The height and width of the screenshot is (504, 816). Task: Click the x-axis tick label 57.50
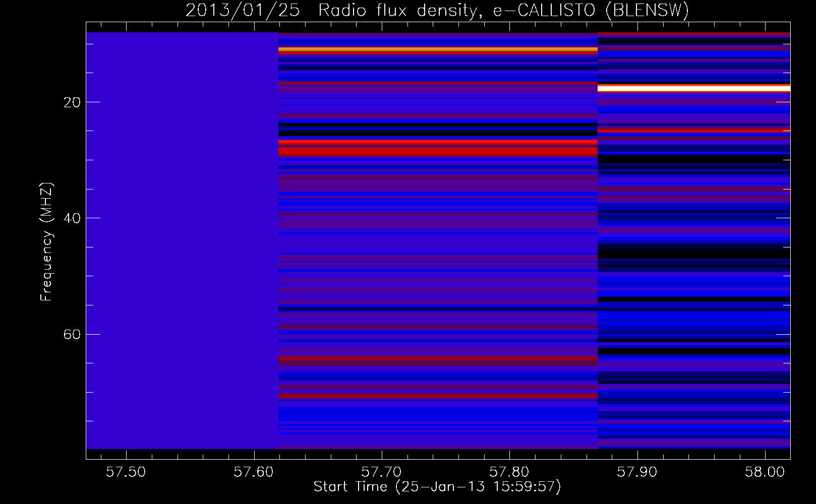(x=126, y=472)
